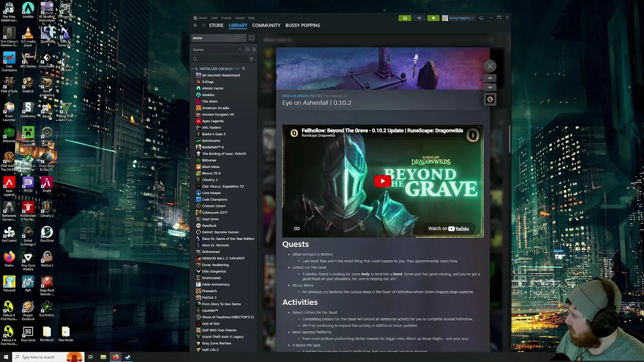Click the library search field
Viewport: 644px width, 362px height.
click(220, 59)
